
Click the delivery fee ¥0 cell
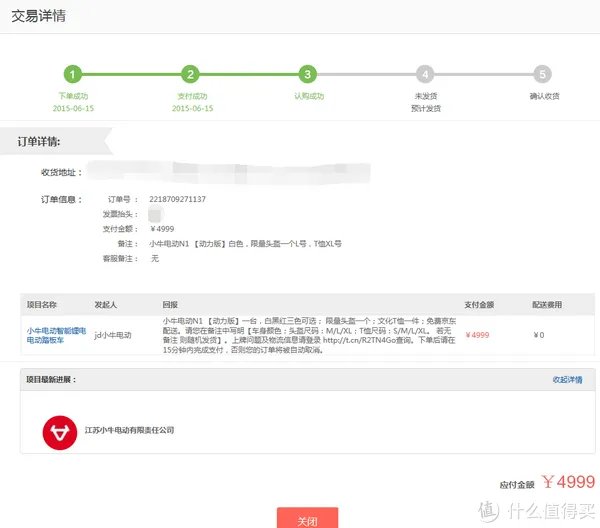point(539,335)
